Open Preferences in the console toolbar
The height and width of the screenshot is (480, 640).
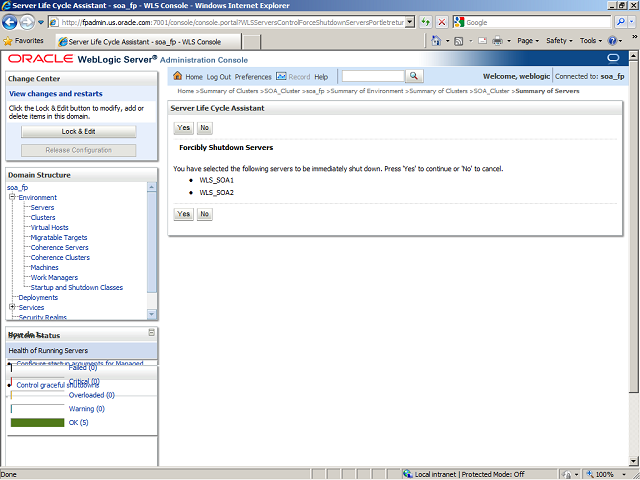click(x=253, y=76)
